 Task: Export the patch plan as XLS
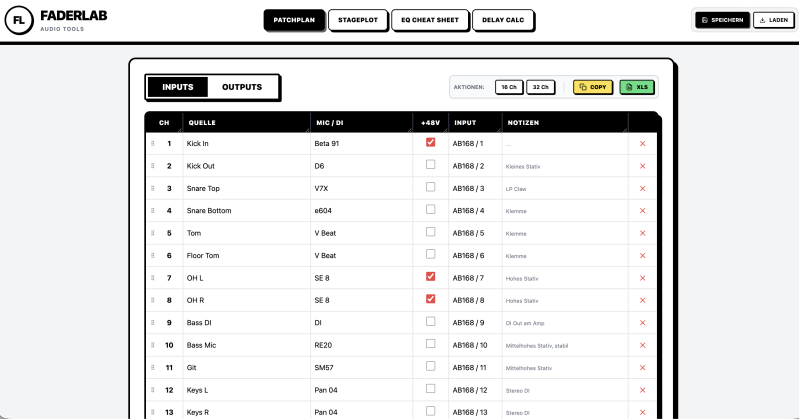636,87
